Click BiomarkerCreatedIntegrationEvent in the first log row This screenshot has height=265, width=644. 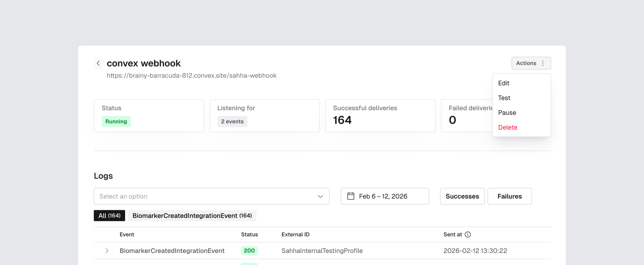coord(172,251)
